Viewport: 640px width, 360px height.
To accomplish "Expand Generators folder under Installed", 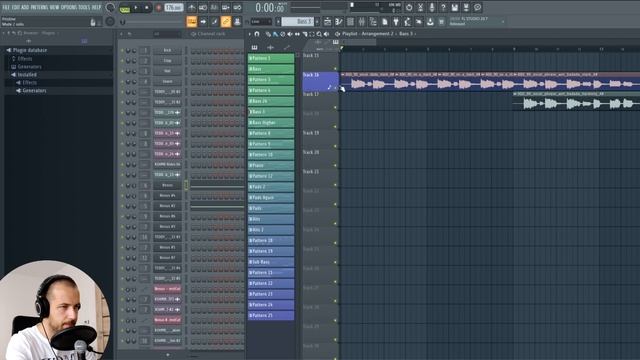I will 18,91.
